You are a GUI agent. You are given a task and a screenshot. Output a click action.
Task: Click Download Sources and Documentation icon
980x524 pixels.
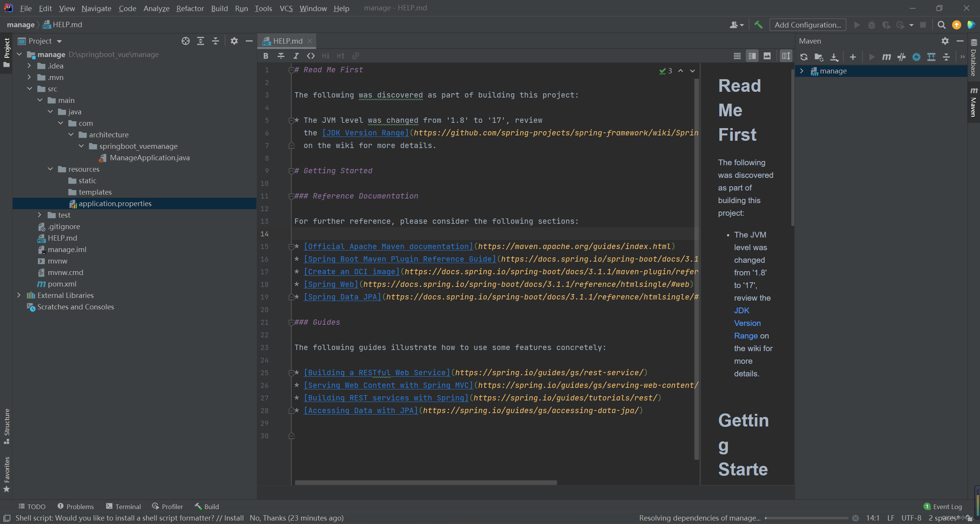834,57
